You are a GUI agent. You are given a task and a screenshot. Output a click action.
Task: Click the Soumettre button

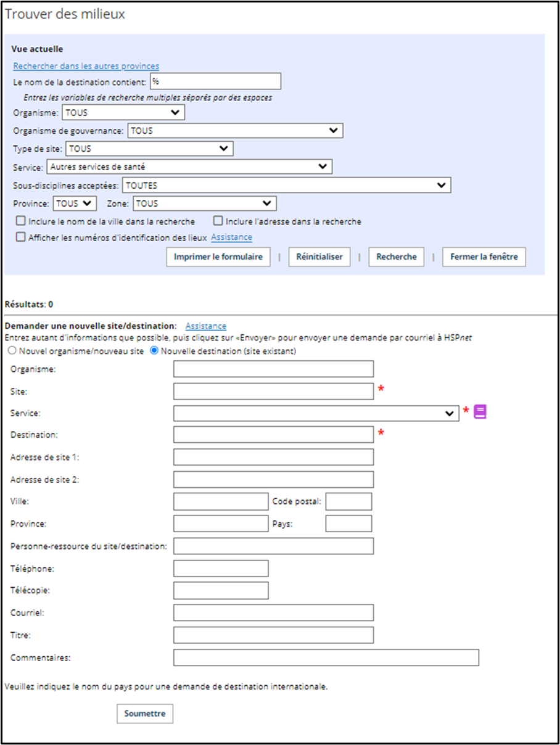tap(145, 714)
